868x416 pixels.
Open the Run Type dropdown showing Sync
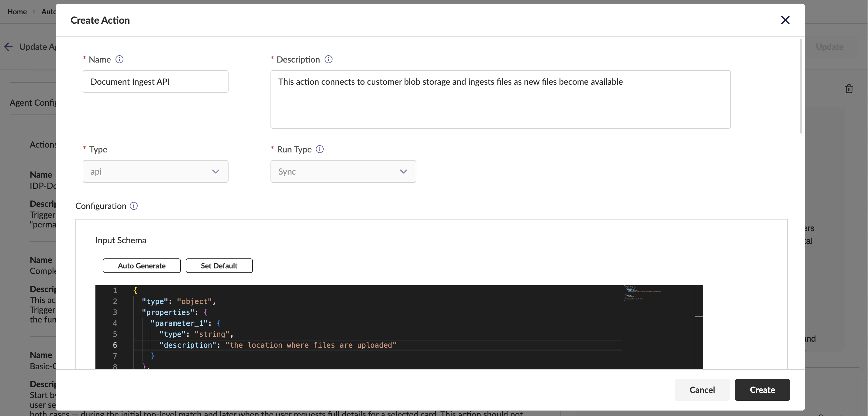point(343,171)
